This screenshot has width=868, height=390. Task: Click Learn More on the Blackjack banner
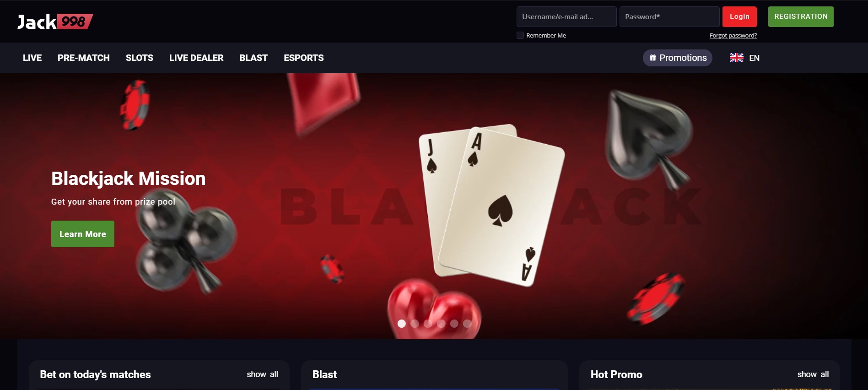coord(83,234)
